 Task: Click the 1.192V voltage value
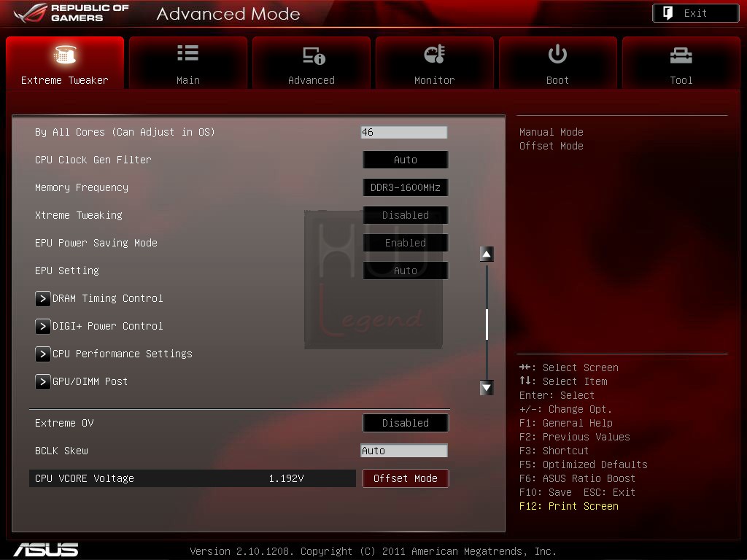[286, 478]
